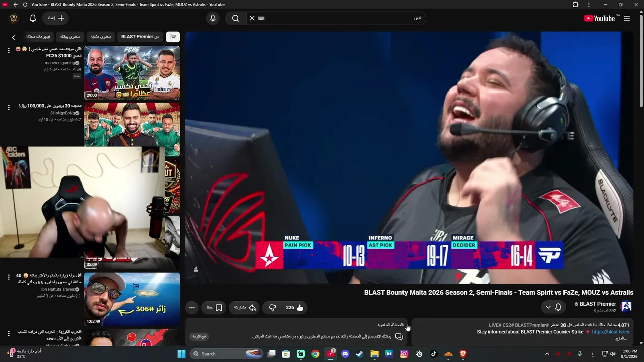Open the BLAST Premier channel avatar
This screenshot has height=362, width=644.
626,306
